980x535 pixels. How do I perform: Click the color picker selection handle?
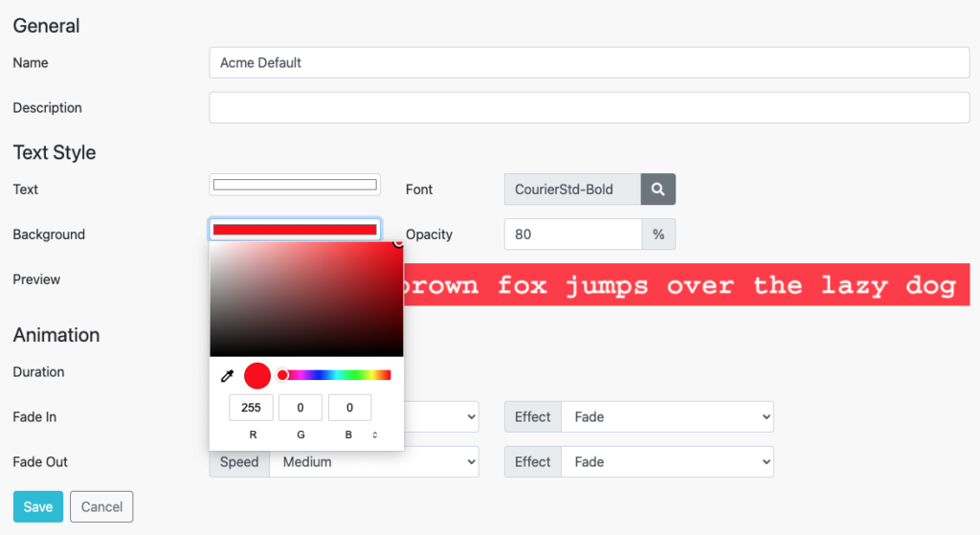[399, 242]
